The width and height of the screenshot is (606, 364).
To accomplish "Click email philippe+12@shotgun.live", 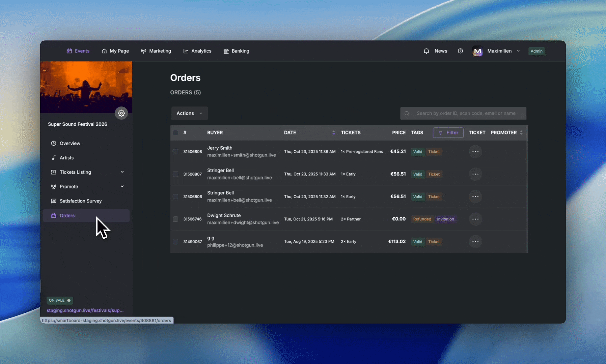I will pos(235,245).
